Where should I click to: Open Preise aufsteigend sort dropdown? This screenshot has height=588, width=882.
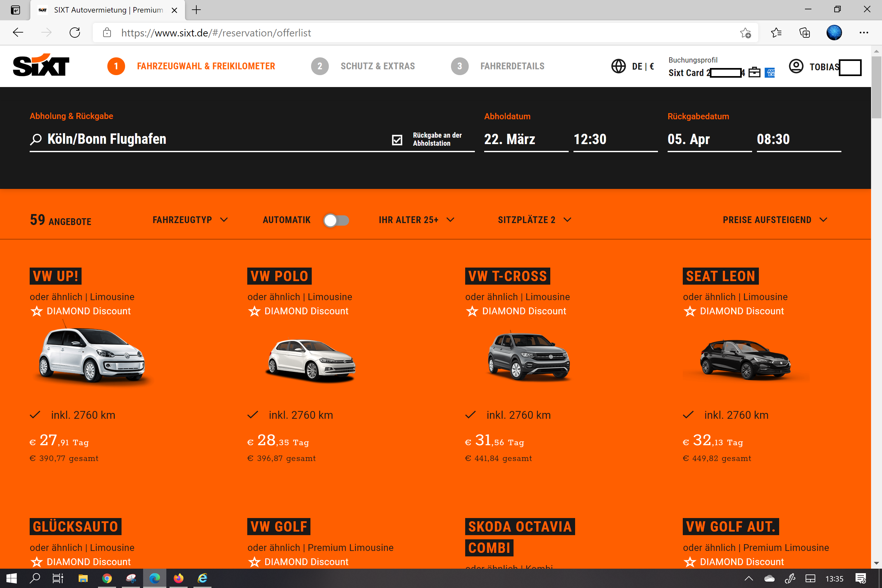775,220
